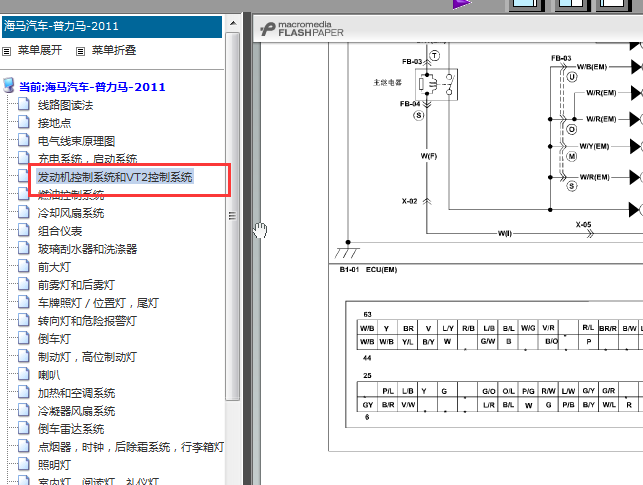The height and width of the screenshot is (485, 643).
Task: Click the page icon next to 前大灯
Action: click(24, 266)
